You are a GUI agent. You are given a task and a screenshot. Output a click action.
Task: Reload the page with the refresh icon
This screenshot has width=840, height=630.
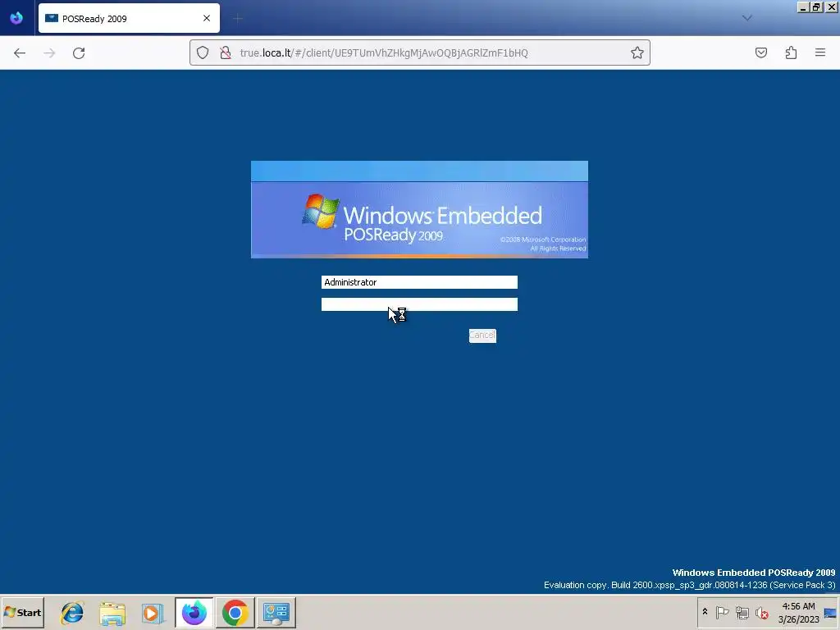tap(79, 52)
